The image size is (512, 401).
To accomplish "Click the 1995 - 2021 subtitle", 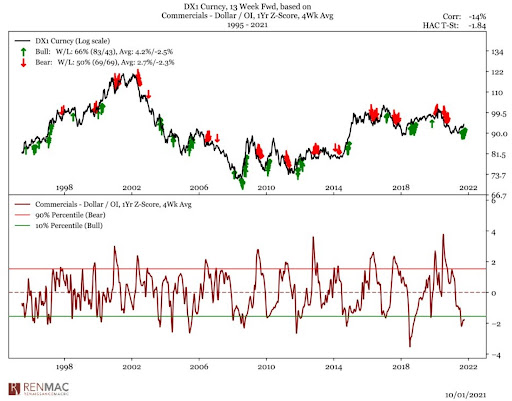I will [x=247, y=25].
